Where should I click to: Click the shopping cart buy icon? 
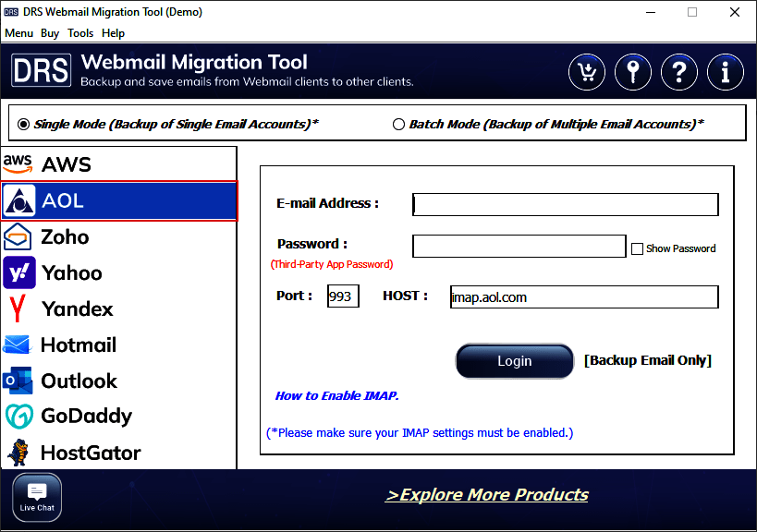(587, 71)
